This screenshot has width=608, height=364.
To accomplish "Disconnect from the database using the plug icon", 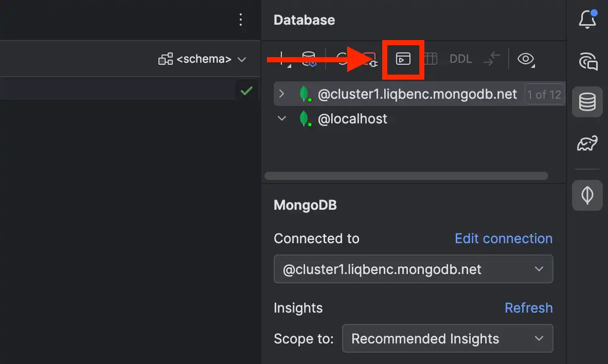I will click(371, 59).
